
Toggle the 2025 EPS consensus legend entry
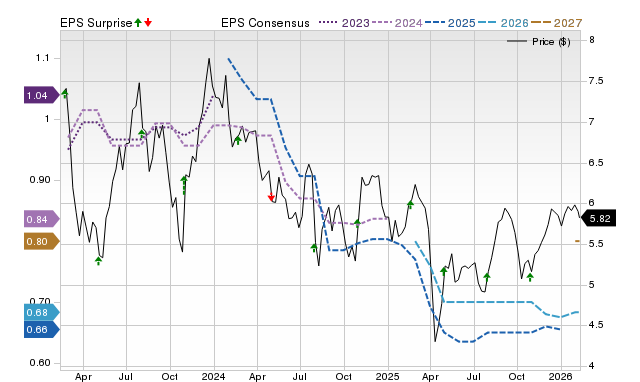pos(450,23)
